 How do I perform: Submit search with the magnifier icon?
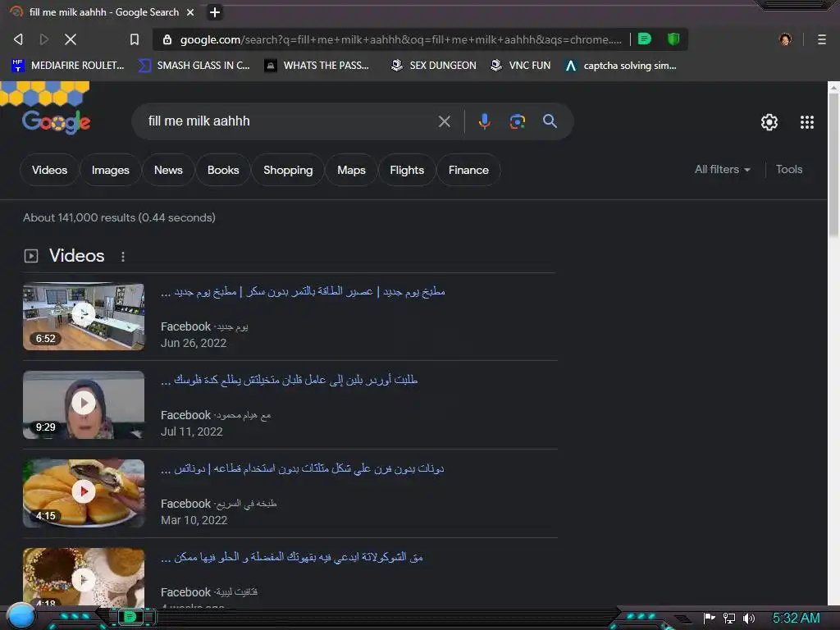click(x=550, y=121)
